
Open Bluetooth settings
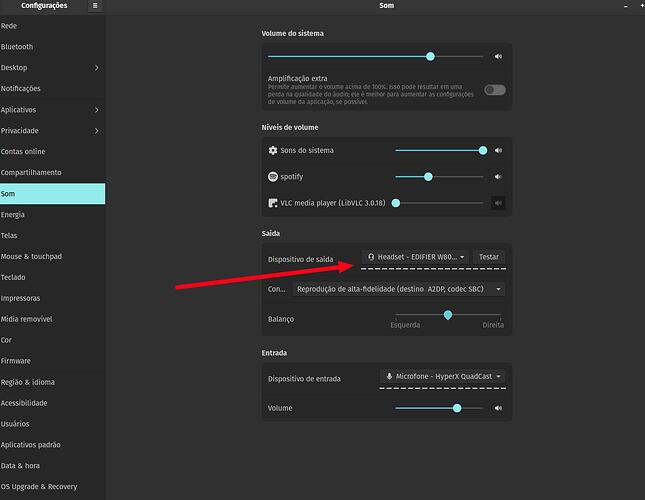pos(53,46)
